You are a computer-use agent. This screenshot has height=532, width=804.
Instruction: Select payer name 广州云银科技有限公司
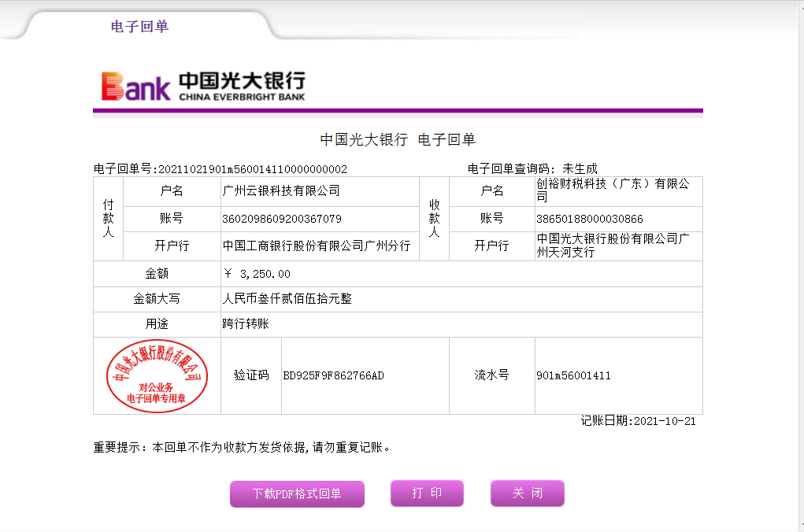pos(281,191)
